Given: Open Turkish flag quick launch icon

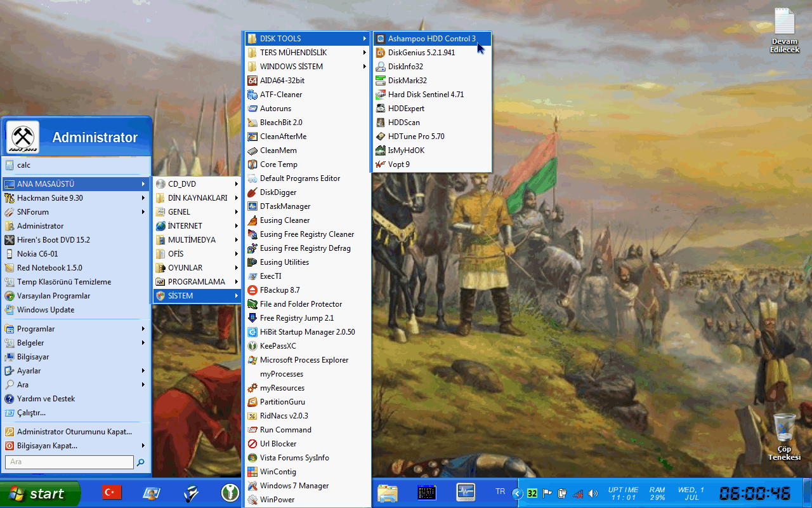Looking at the screenshot, I should click(112, 493).
